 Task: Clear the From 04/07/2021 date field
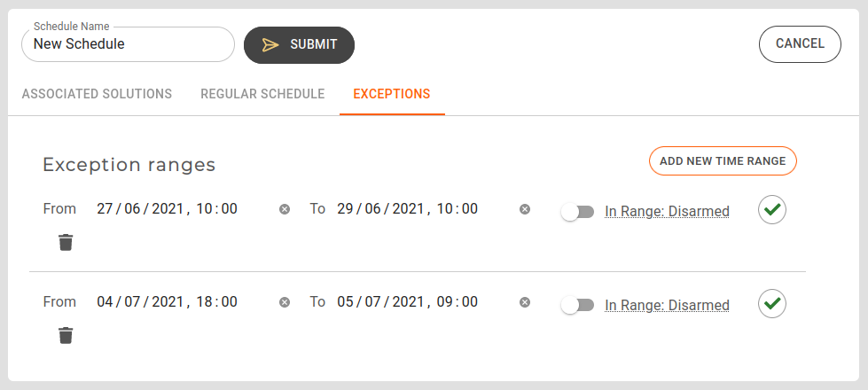point(285,302)
